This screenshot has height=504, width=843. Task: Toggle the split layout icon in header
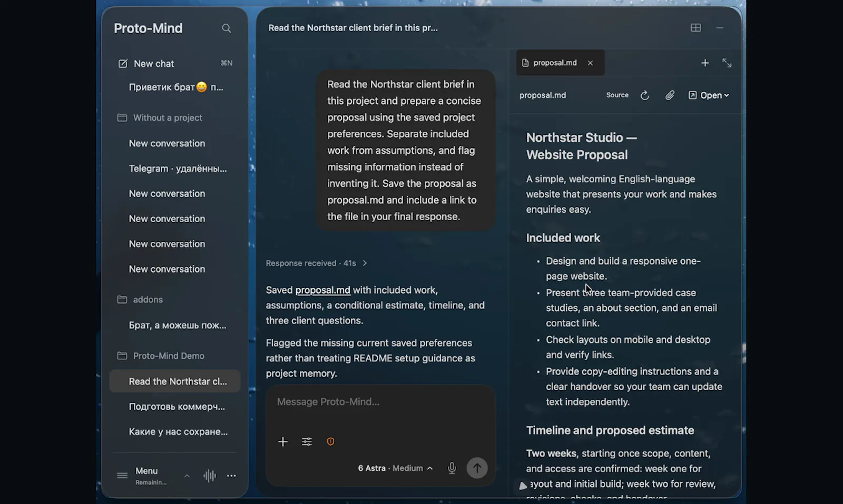tap(696, 28)
